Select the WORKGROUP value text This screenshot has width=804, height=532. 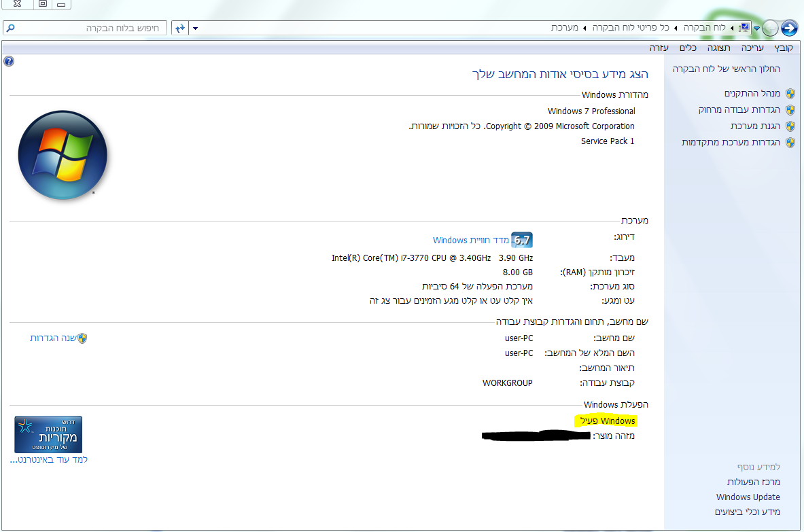pyautogui.click(x=508, y=383)
